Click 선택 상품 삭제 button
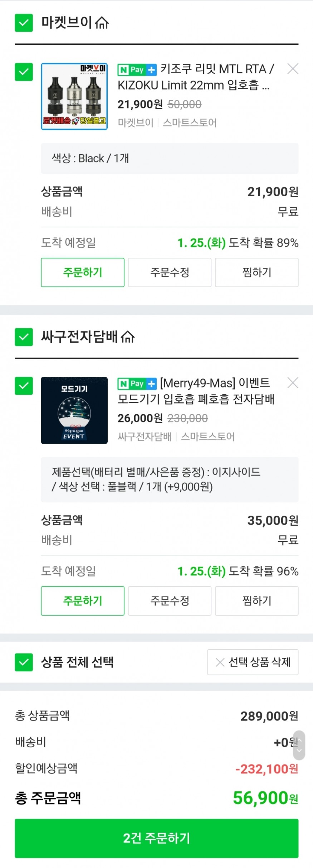 click(253, 662)
